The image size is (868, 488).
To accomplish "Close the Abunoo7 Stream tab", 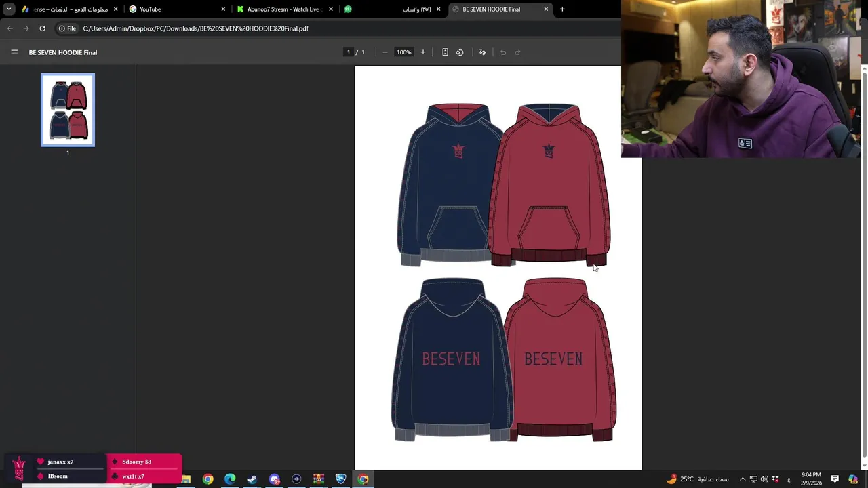I will pyautogui.click(x=331, y=9).
